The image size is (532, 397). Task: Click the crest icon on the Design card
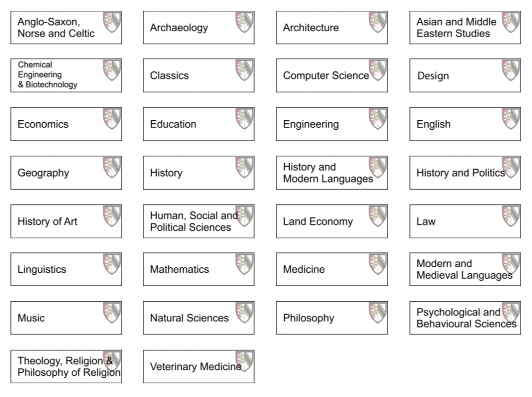coord(511,71)
